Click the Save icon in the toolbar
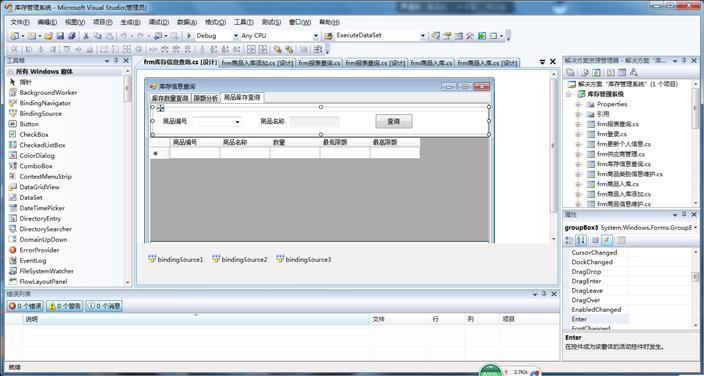The width and height of the screenshot is (704, 376). pyautogui.click(x=60, y=36)
